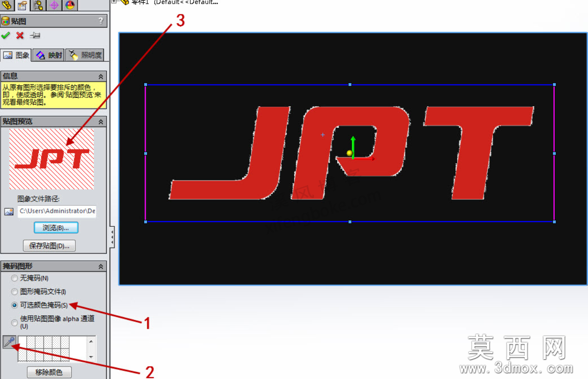Click the 图象文件路径: label
588x379 pixels.
(39, 199)
